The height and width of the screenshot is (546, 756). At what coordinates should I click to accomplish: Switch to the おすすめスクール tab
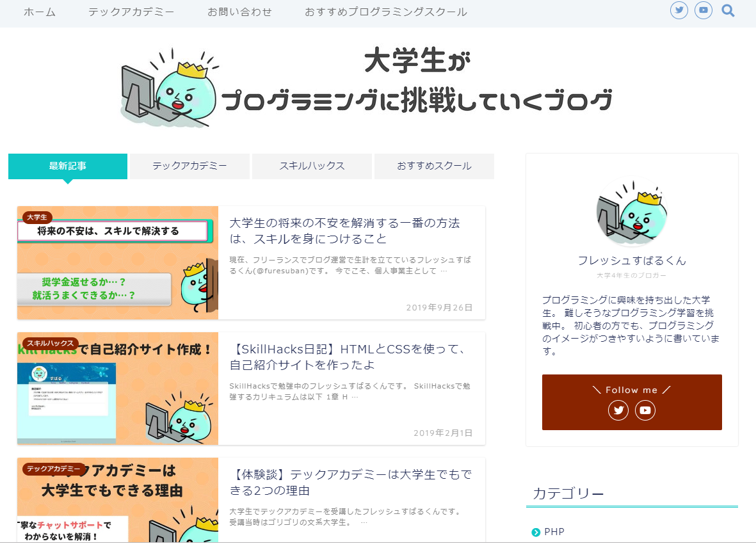(434, 166)
